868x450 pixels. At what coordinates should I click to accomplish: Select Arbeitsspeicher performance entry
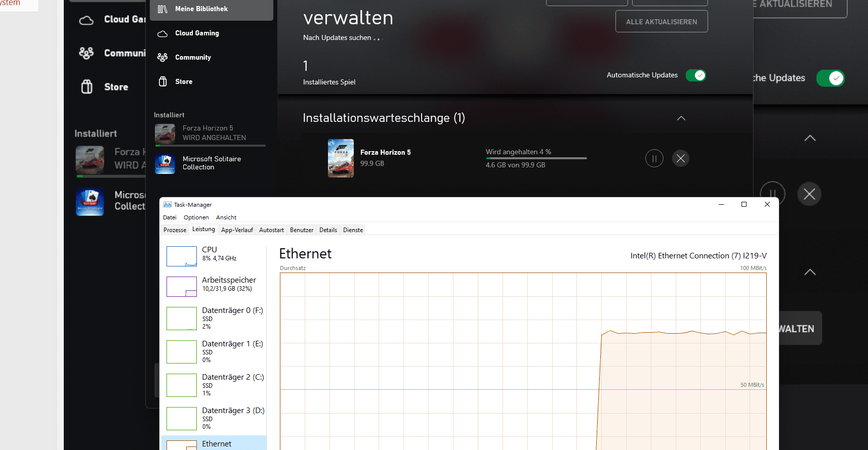[214, 286]
